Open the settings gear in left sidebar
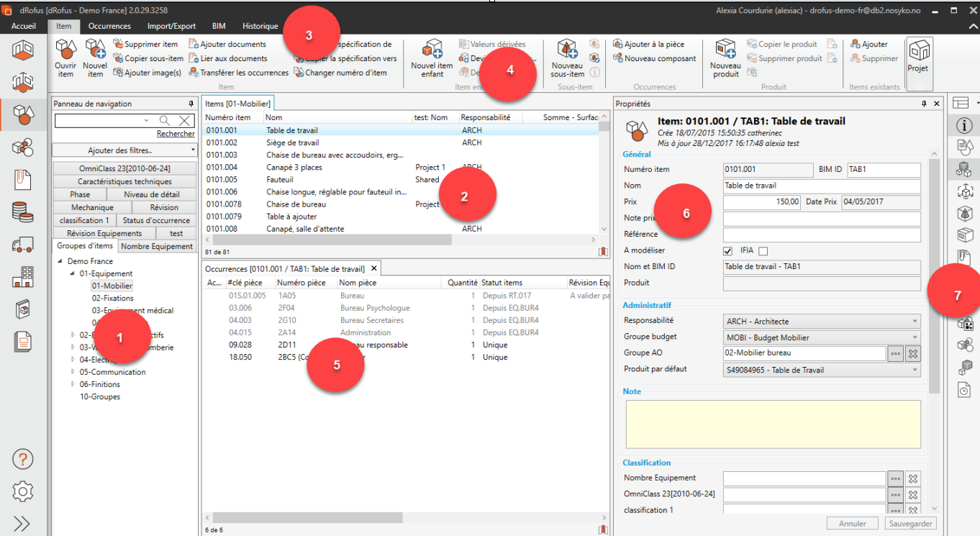This screenshot has height=536, width=980. pos(23,491)
